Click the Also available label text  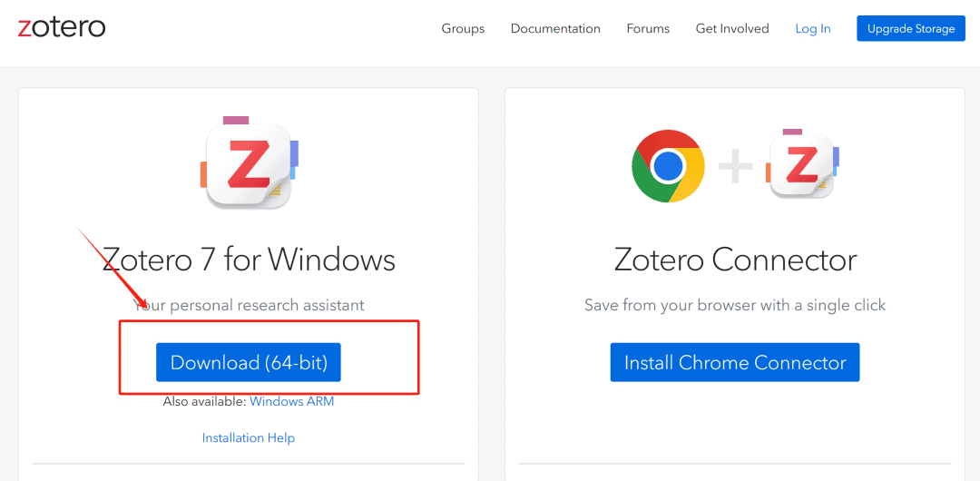204,401
